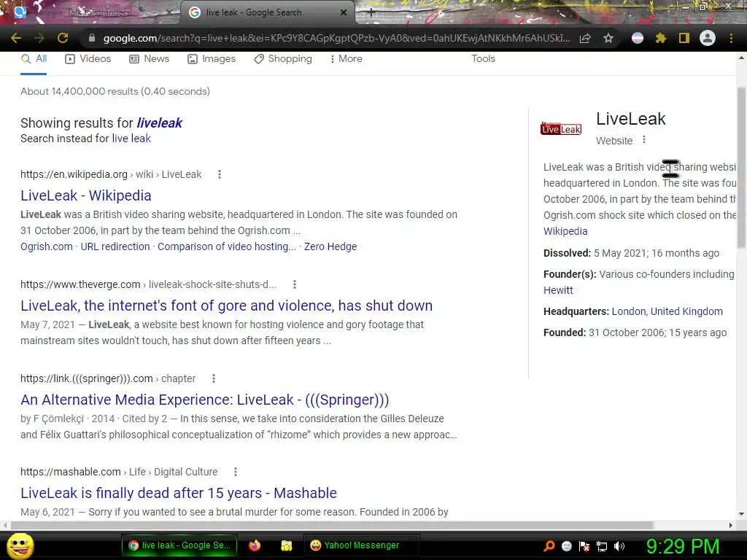Open the Mashable LiveLeak is finally dead result
747x560 pixels.
[x=179, y=493]
